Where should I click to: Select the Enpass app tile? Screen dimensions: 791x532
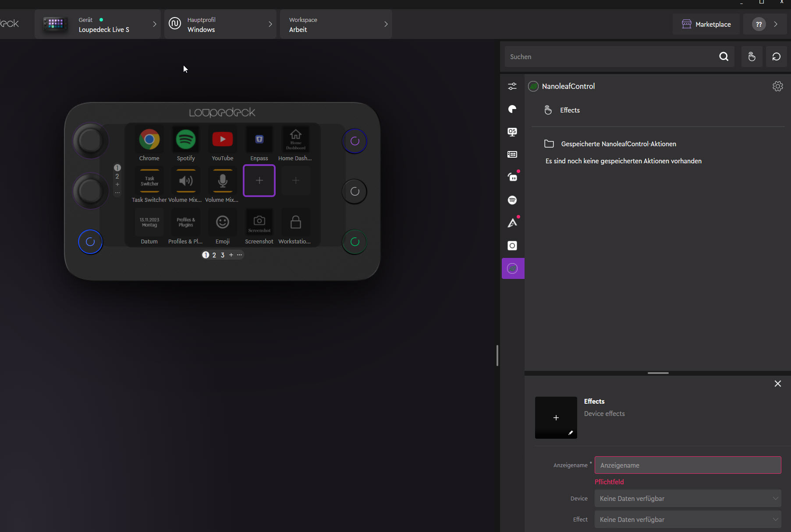click(259, 139)
